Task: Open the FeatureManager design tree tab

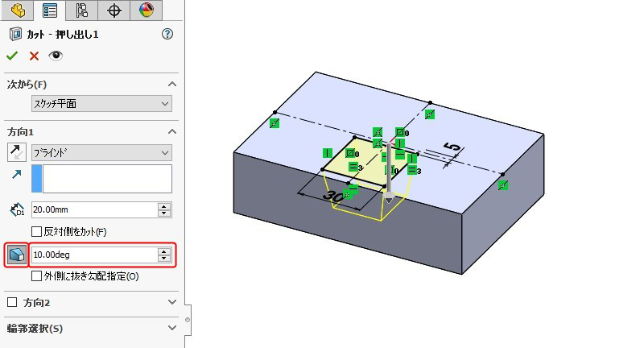Action: point(18,10)
